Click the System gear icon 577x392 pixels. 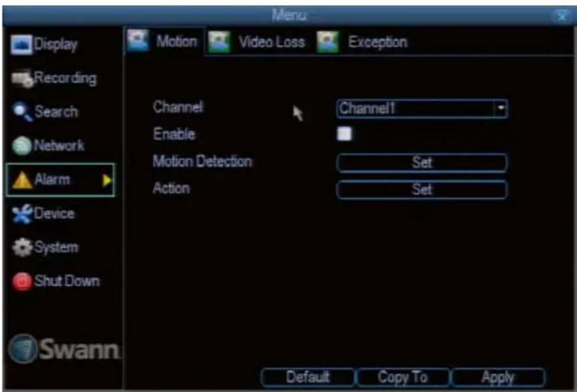pos(22,247)
